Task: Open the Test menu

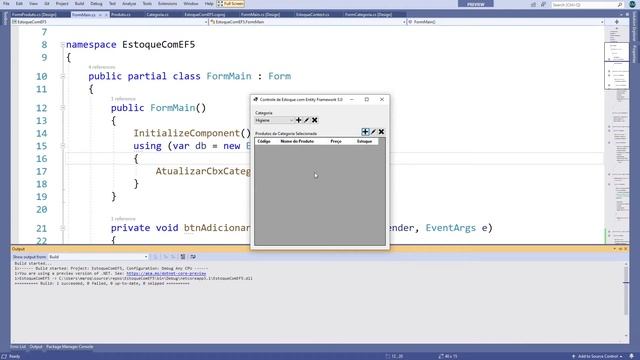Action: [x=112, y=4]
